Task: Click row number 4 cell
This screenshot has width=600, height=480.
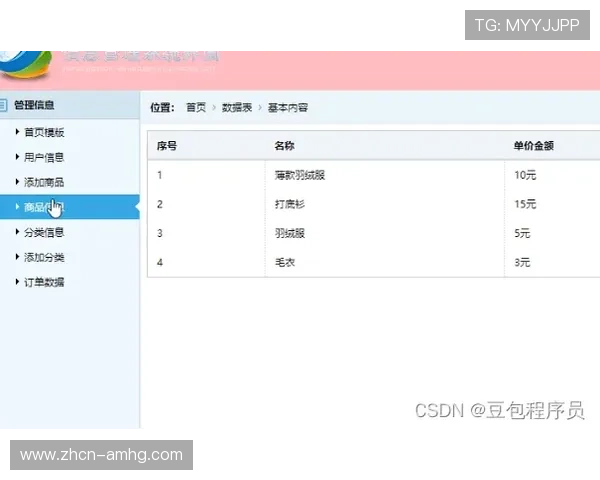Action: point(160,262)
